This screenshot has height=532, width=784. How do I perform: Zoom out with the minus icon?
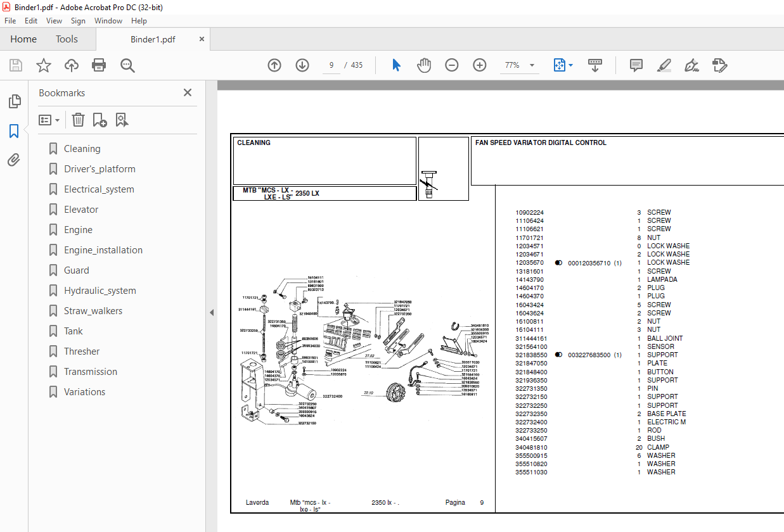pyautogui.click(x=452, y=65)
